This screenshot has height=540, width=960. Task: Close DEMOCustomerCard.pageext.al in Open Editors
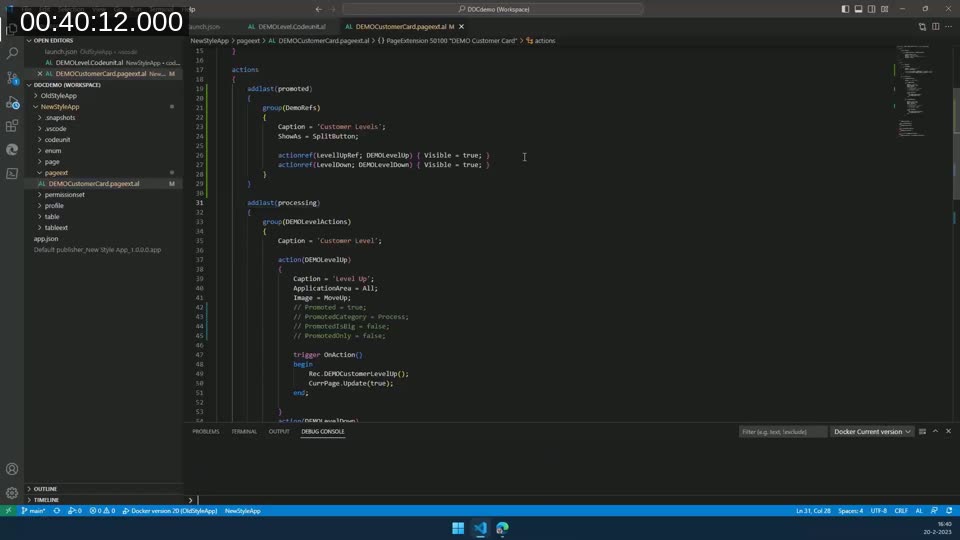tap(40, 73)
